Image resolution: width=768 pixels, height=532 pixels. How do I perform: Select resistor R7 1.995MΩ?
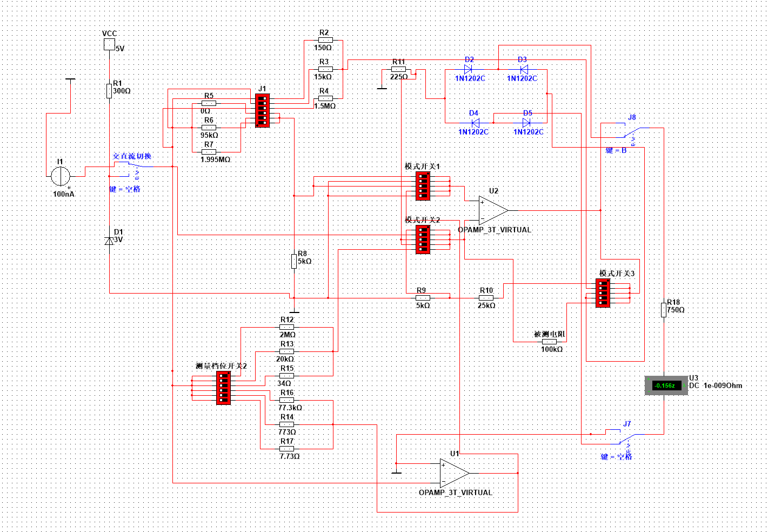point(209,152)
